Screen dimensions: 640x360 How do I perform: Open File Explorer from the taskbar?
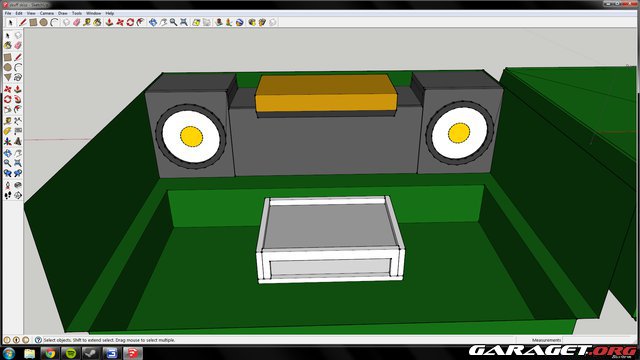[x=29, y=353]
